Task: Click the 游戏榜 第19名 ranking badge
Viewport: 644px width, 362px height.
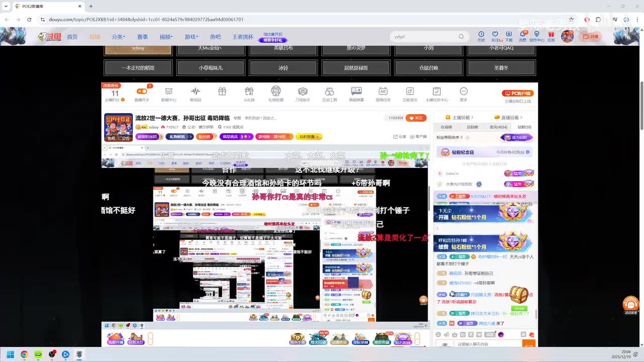Action: (x=274, y=137)
